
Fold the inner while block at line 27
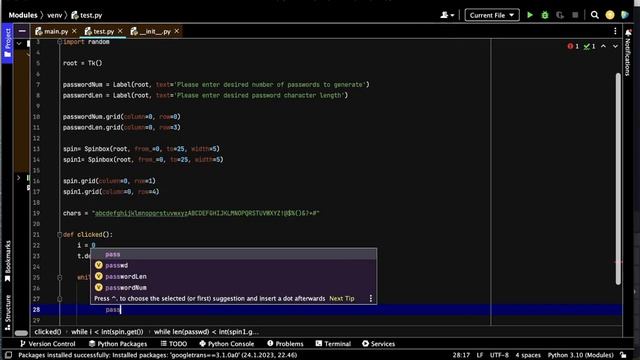pyautogui.click(x=60, y=299)
